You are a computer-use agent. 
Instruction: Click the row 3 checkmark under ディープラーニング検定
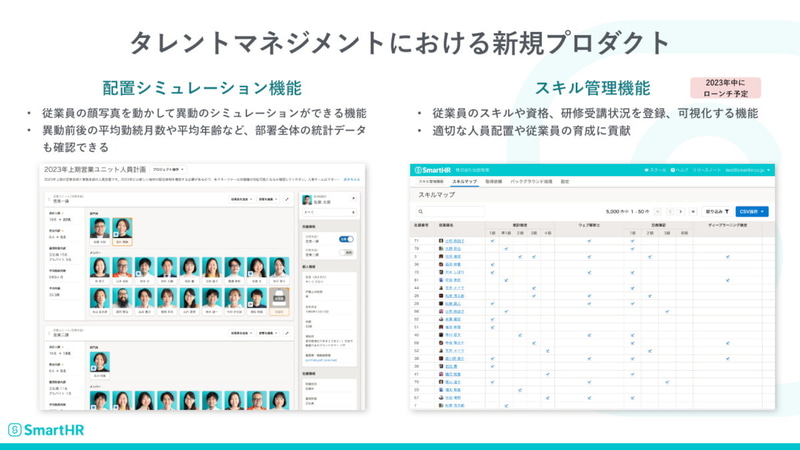728,257
